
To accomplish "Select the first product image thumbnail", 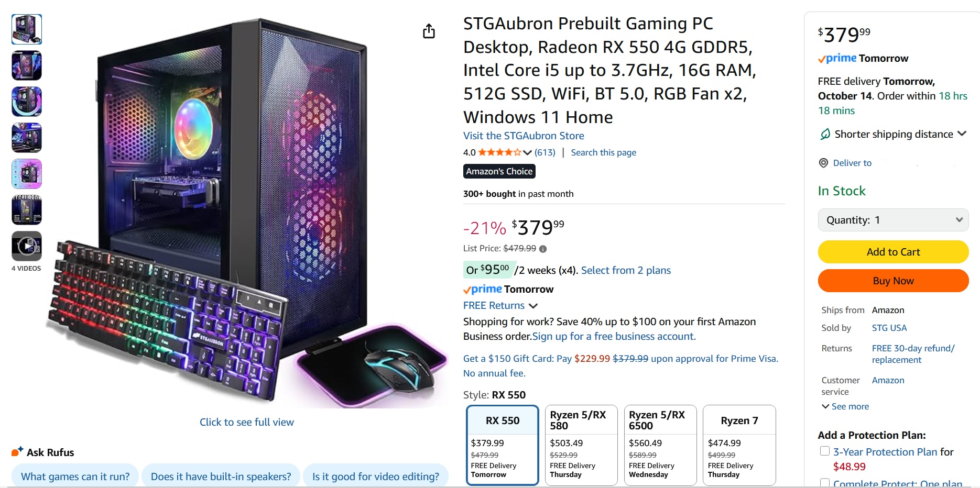I will coord(27,29).
